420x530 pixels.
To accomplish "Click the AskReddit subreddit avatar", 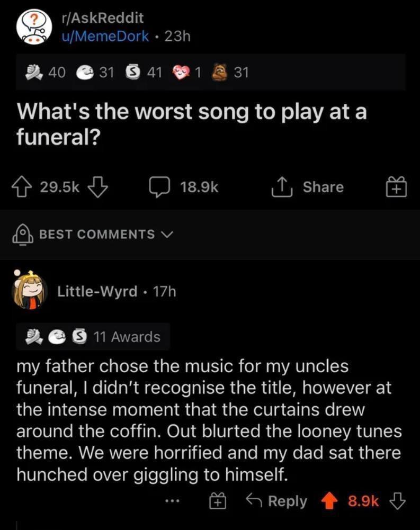I will 33,26.
